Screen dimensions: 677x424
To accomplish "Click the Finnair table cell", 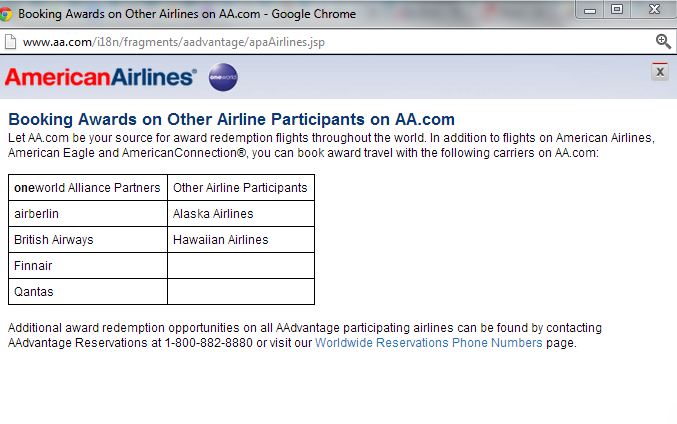I will coord(88,266).
